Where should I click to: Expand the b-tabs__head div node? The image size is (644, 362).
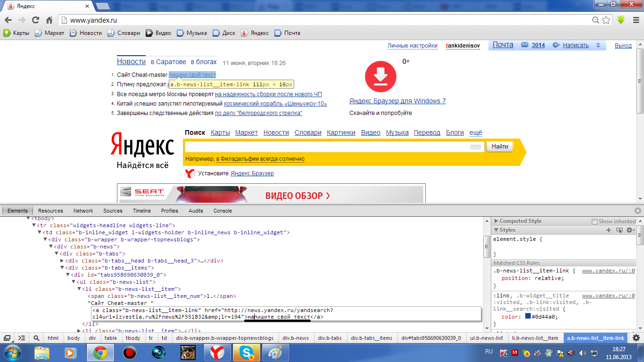[62, 261]
